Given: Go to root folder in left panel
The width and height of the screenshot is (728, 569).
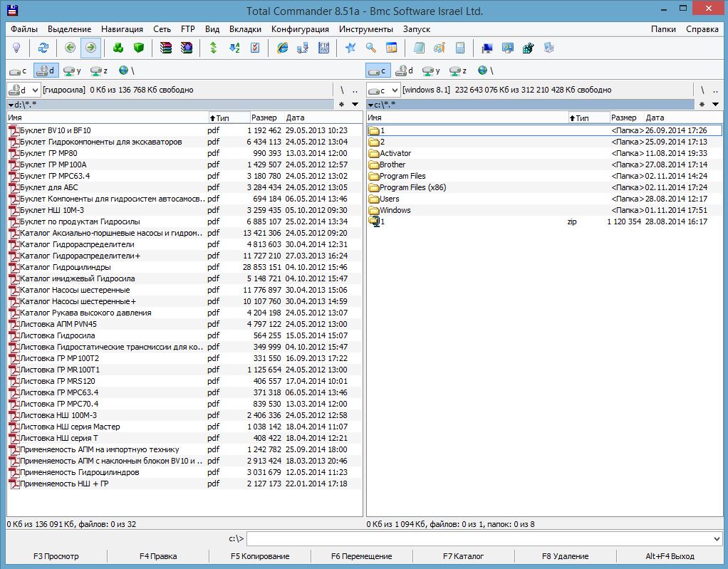Looking at the screenshot, I should click(342, 90).
